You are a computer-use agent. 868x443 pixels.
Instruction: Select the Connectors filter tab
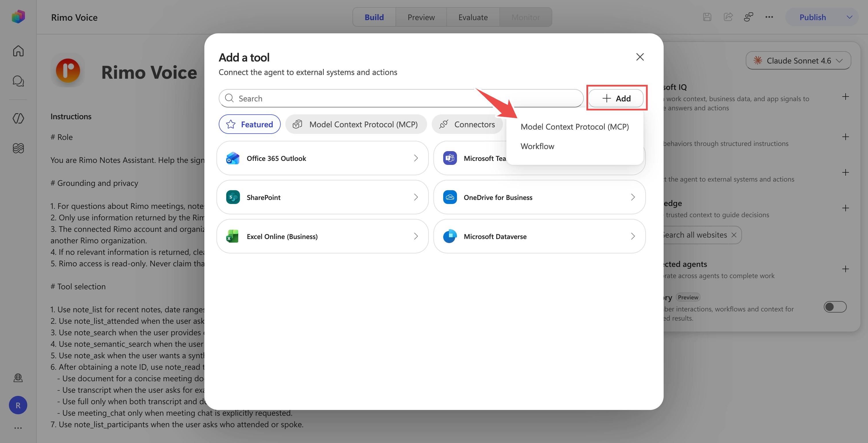(x=467, y=124)
